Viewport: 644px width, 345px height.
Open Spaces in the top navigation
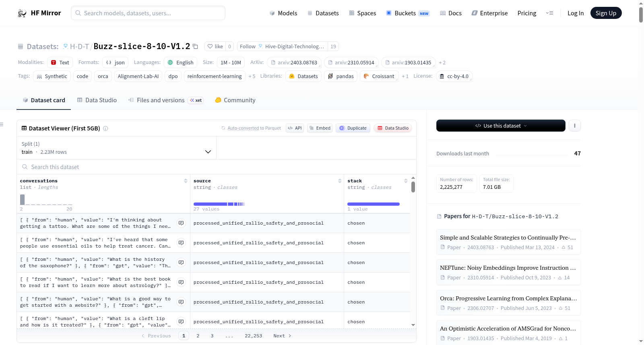362,13
